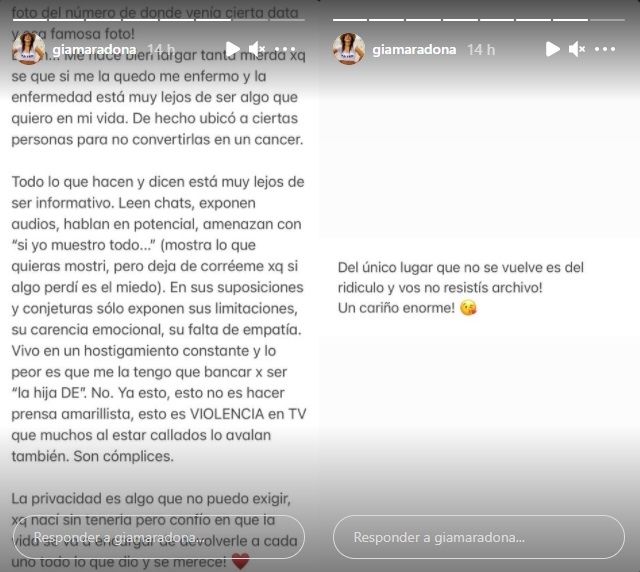Jump to first segment of left story progress bar
Viewport: 640px width, 572px height.
point(29,20)
